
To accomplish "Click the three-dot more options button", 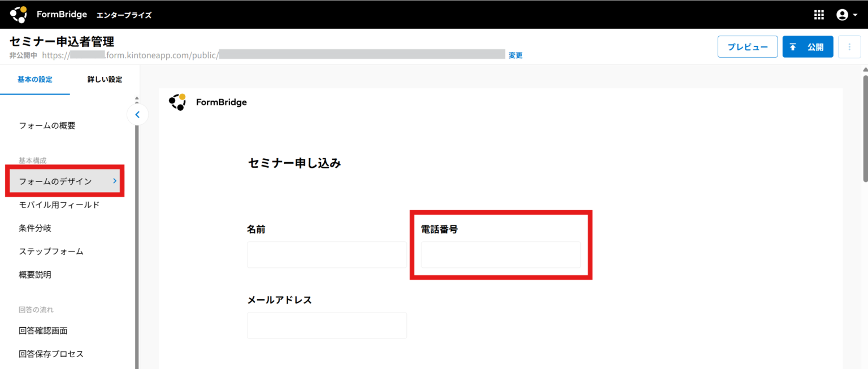I will tap(849, 47).
